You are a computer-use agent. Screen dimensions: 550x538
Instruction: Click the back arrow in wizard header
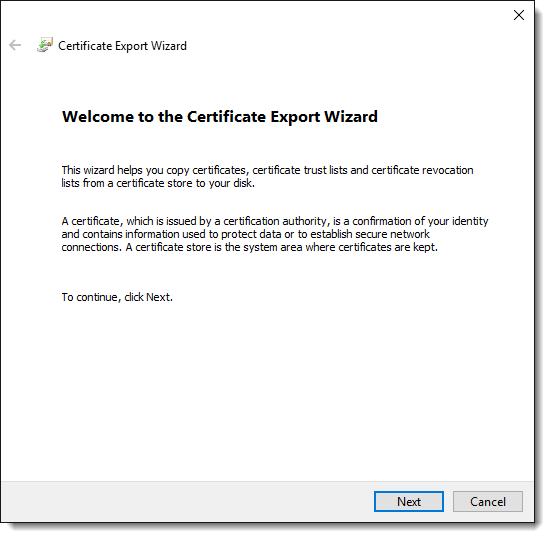pos(15,46)
